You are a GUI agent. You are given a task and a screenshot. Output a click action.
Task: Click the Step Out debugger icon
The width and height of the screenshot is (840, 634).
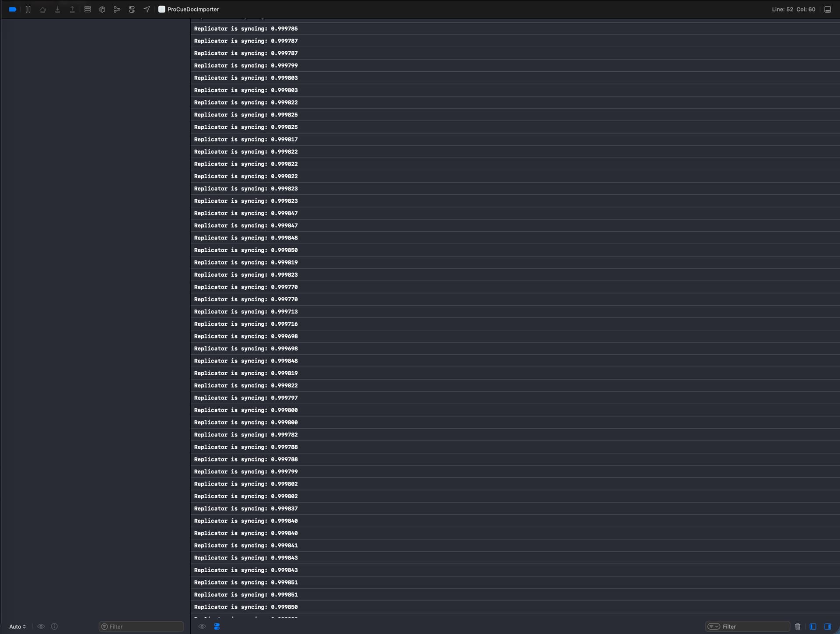point(72,9)
